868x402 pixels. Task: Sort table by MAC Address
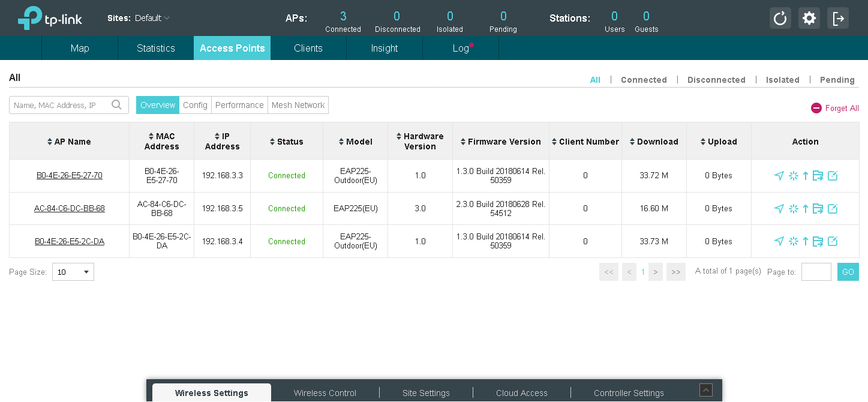[x=161, y=142]
